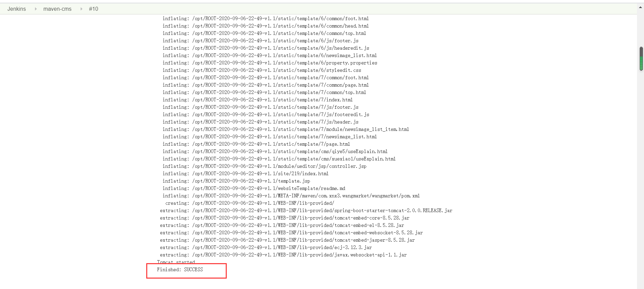Select the log line for template/7/page.html
The height and width of the screenshot is (289, 644).
pyautogui.click(x=256, y=144)
